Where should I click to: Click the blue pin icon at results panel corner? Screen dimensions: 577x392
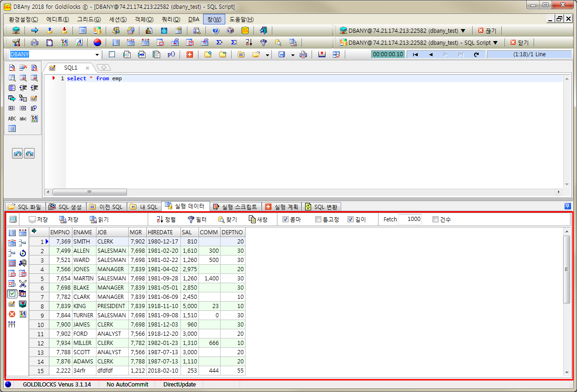tap(568, 206)
